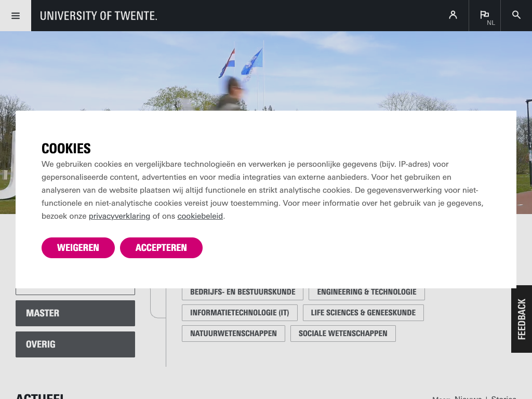Open search with the magnifier icon
This screenshot has width=532, height=399.
point(516,15)
